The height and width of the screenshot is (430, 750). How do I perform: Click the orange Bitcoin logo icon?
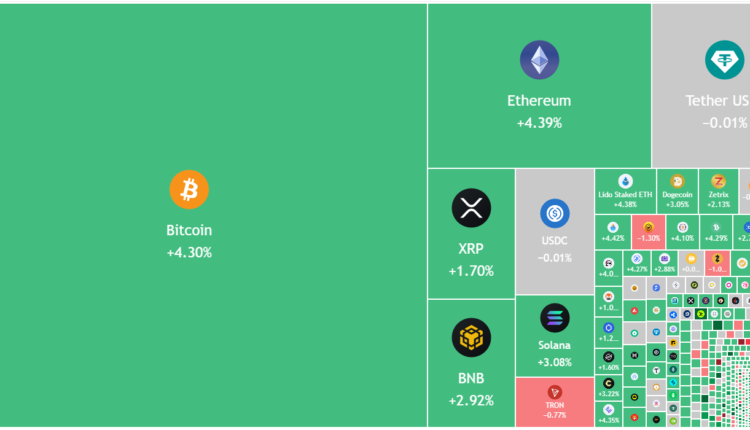click(x=189, y=189)
